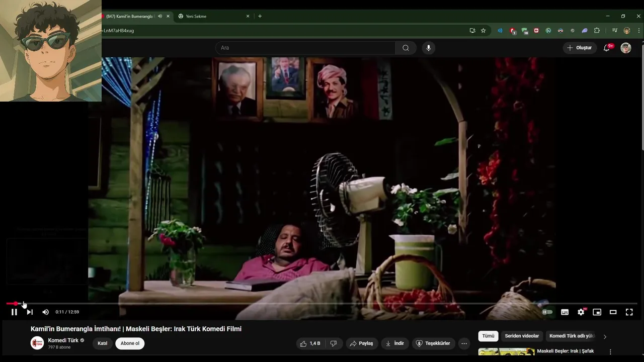644x362 pixels.
Task: Download the video with İndir
Action: (x=395, y=343)
